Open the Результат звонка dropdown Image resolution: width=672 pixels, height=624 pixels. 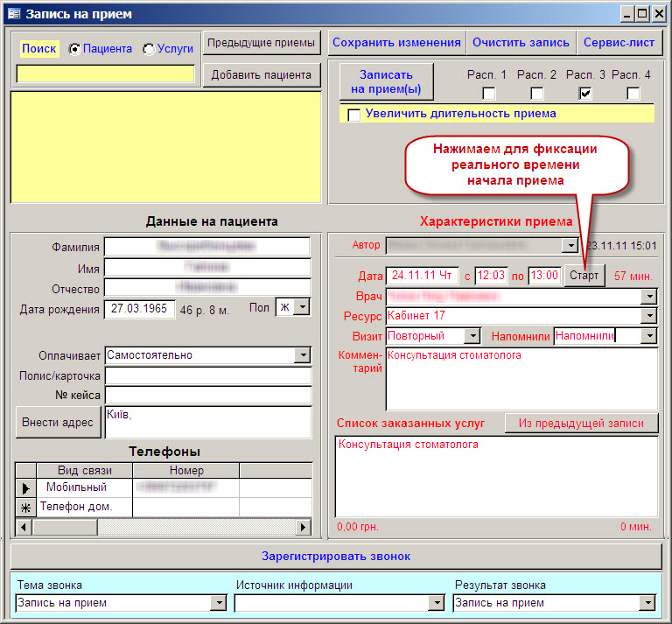[647, 603]
